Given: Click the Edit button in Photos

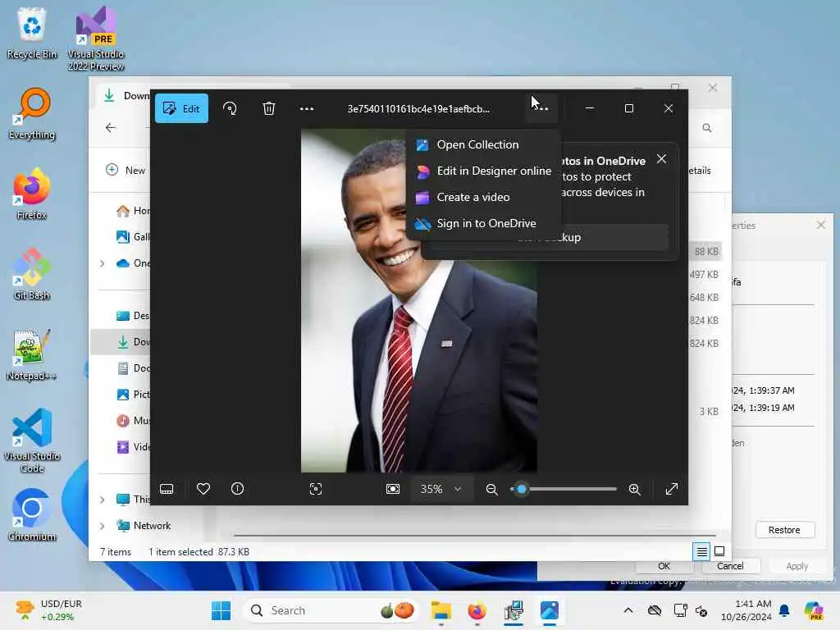Looking at the screenshot, I should click(181, 108).
